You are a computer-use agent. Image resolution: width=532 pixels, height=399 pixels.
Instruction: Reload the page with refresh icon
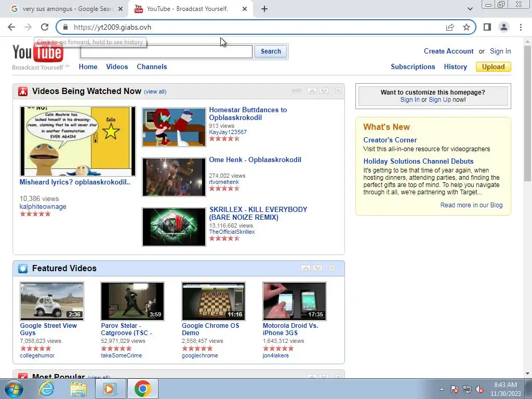pos(45,27)
